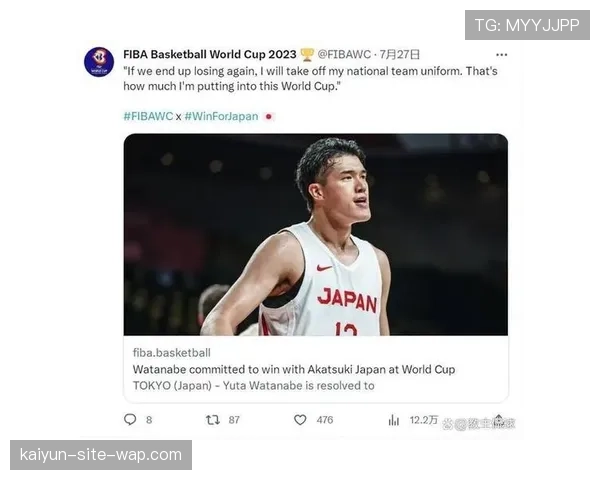Click the trophy emoji beside the account name

tap(308, 54)
